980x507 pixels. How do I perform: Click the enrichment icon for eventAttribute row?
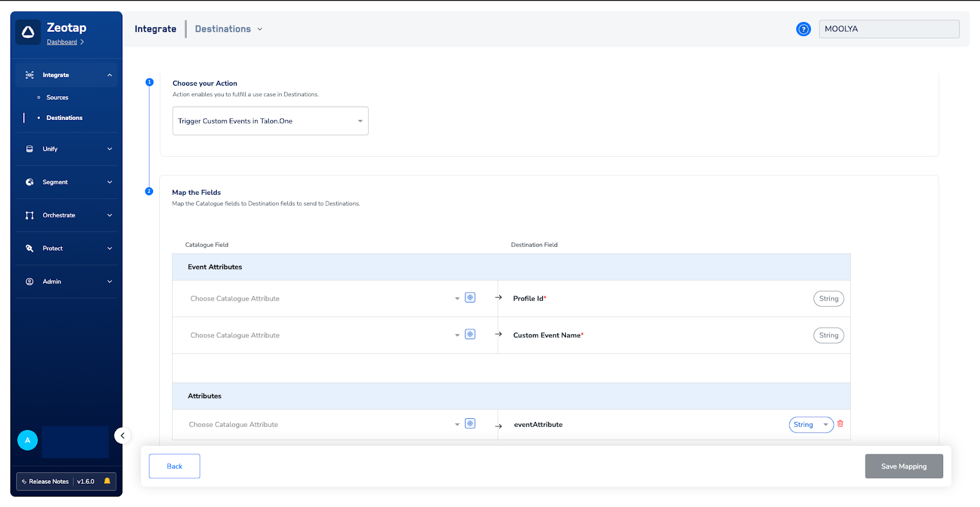coord(470,424)
